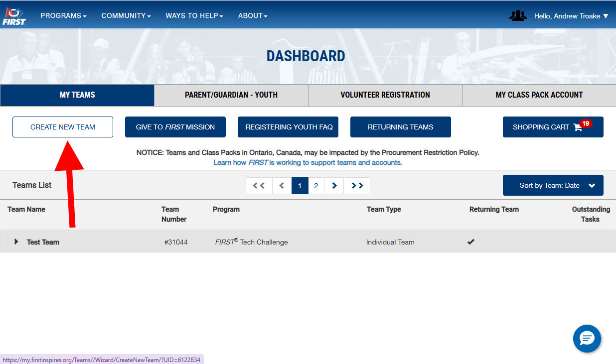Screen dimensions: 616x364
Task: Switch to the My Class Pack Account tab
Action: pos(539,95)
